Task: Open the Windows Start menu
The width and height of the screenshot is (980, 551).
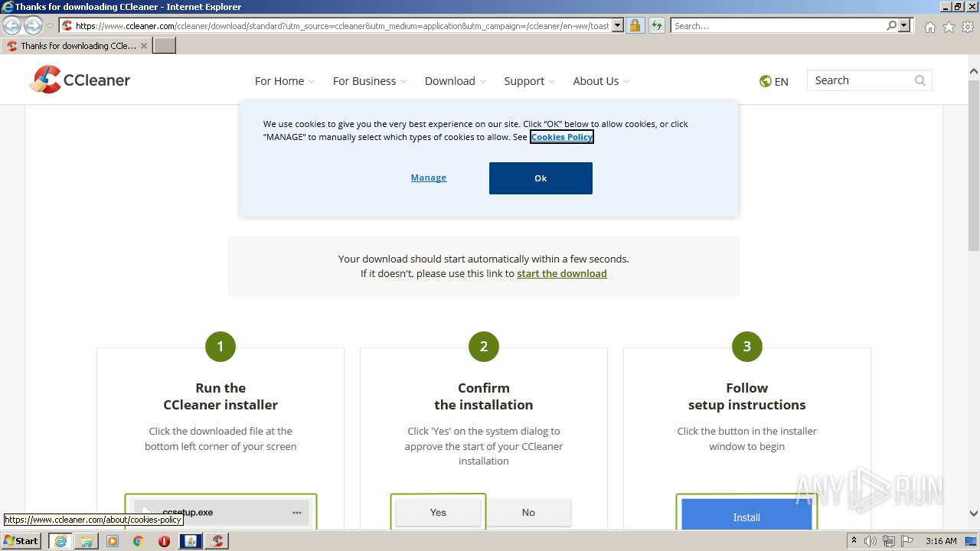Action: click(x=21, y=541)
